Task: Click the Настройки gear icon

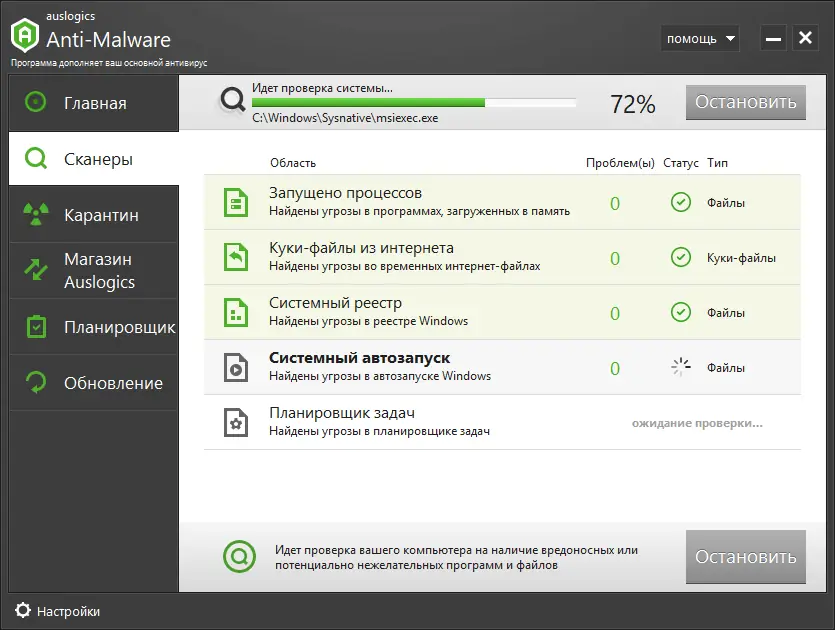Action: tap(22, 611)
